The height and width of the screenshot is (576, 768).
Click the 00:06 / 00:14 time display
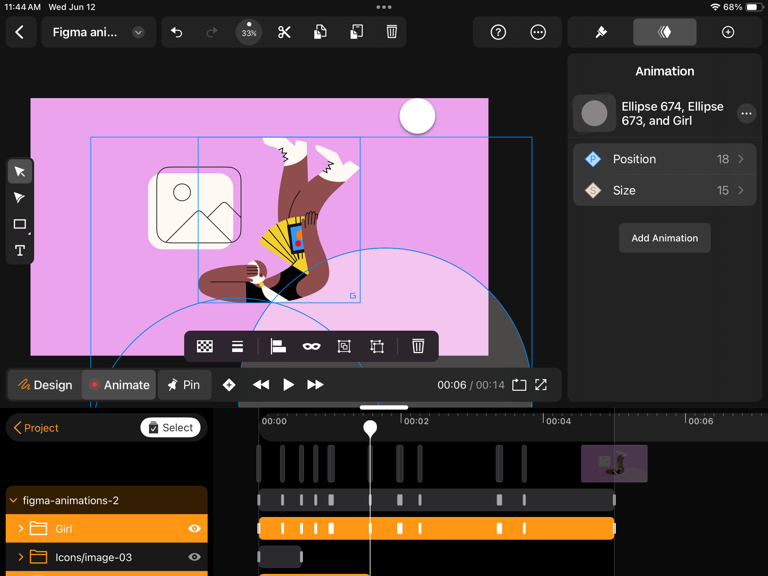(471, 385)
